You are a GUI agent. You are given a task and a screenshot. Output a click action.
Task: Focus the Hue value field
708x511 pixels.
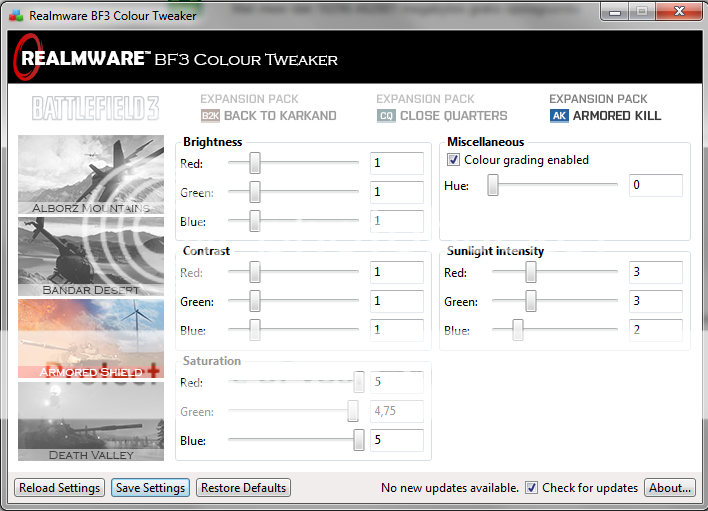tap(656, 185)
